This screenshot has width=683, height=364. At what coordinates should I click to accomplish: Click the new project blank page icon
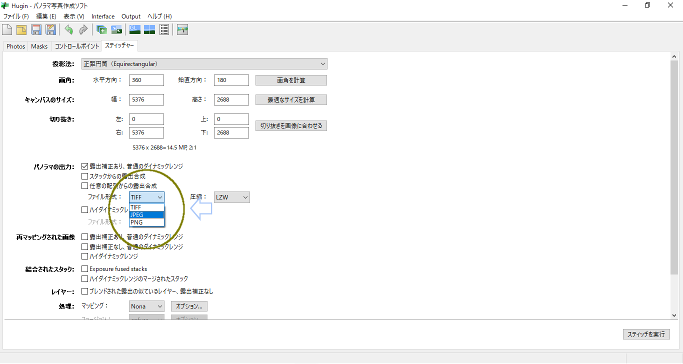[x=7, y=30]
